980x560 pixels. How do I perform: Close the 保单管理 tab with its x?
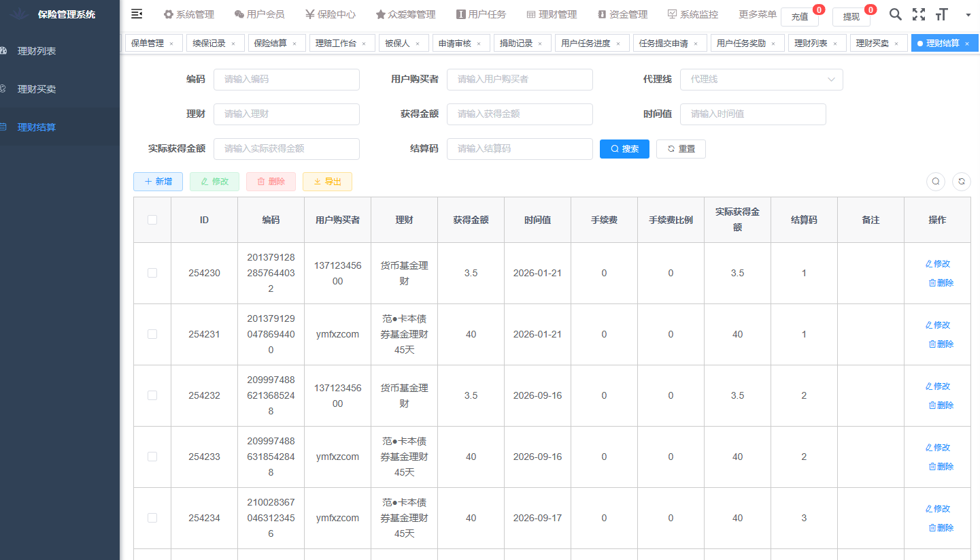(x=171, y=44)
